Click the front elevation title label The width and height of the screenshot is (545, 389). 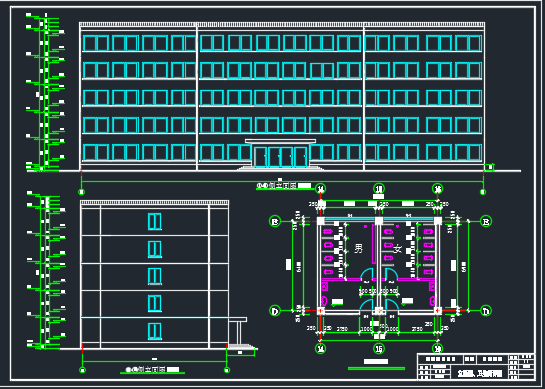(x=284, y=186)
